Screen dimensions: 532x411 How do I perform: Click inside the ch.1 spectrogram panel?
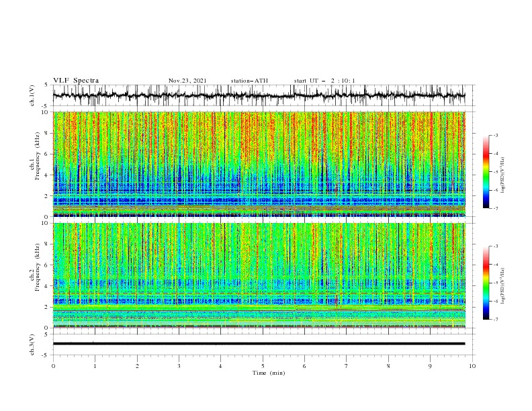pos(259,164)
